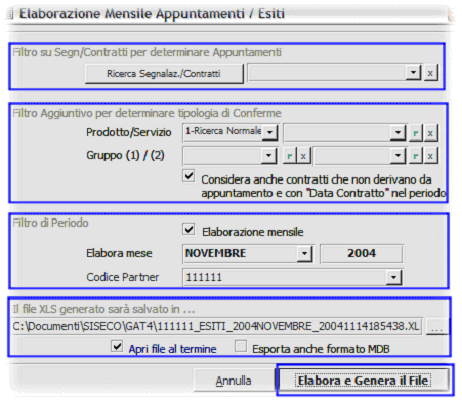The image size is (462, 401).
Task: Click the x button beside Ricerca Segnalaz./Contratti dropdown
Action: [x=430, y=73]
